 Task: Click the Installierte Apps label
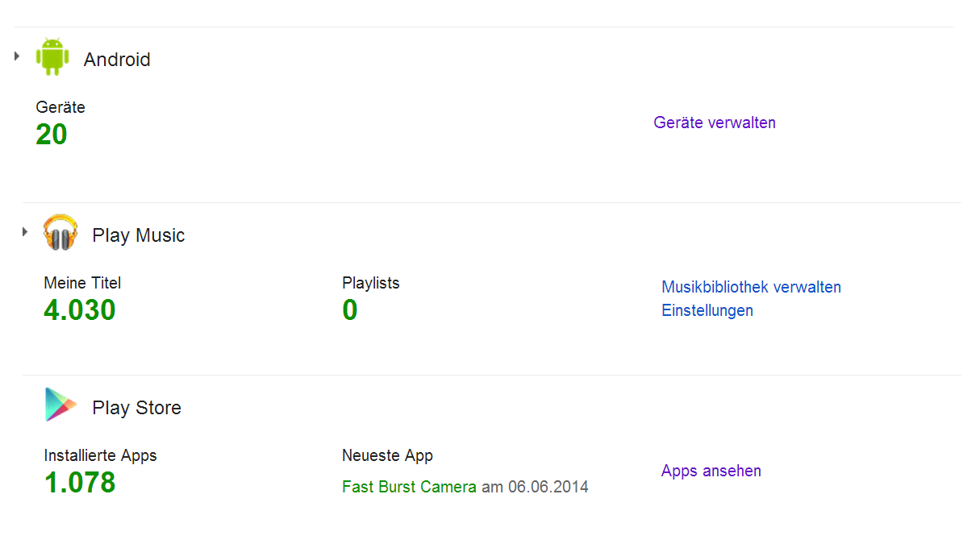coord(100,455)
